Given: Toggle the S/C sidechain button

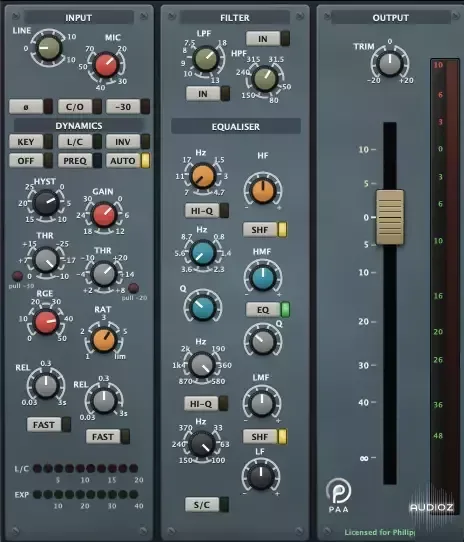Looking at the screenshot, I should click(207, 505).
